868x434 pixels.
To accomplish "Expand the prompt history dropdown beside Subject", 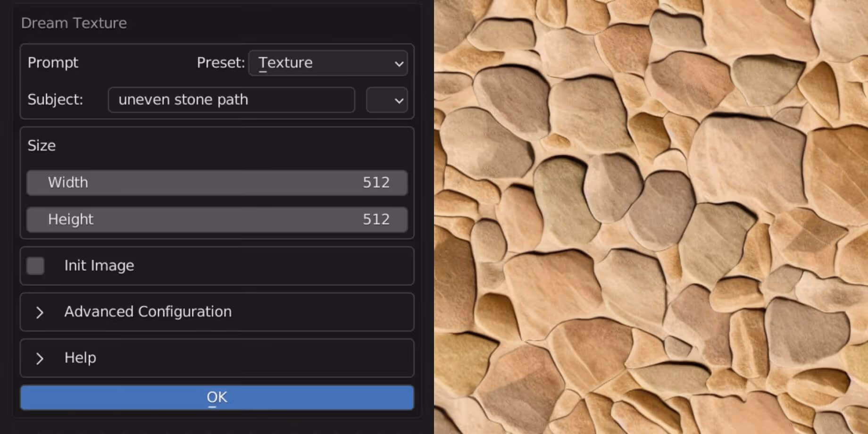I will click(386, 100).
